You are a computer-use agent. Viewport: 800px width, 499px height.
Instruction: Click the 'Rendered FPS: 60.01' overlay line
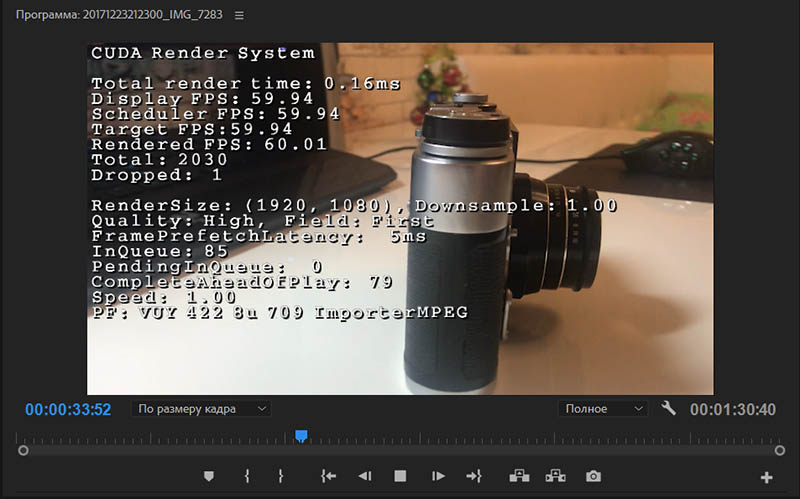(209, 144)
